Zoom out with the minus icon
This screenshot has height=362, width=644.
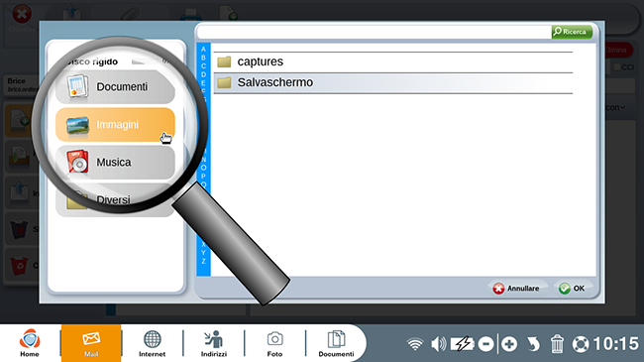pyautogui.click(x=485, y=344)
